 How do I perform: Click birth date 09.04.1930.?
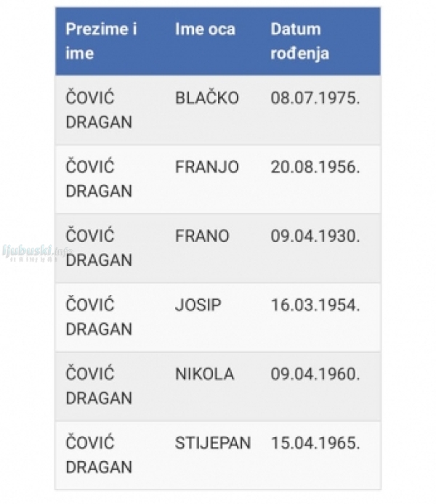pos(315,236)
